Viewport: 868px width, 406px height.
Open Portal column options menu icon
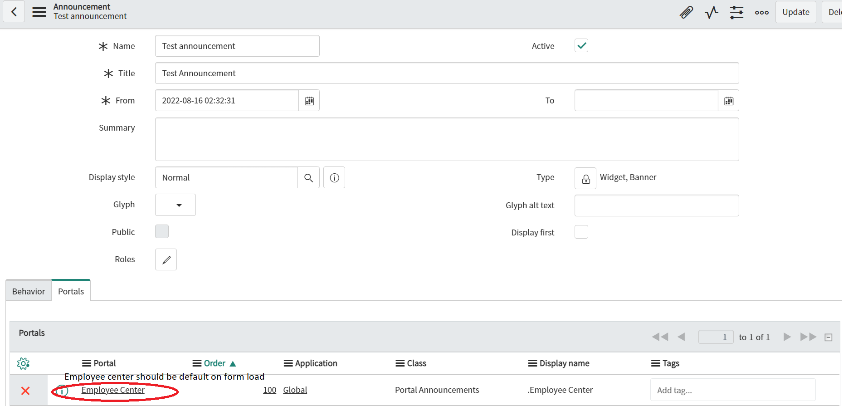pyautogui.click(x=86, y=363)
